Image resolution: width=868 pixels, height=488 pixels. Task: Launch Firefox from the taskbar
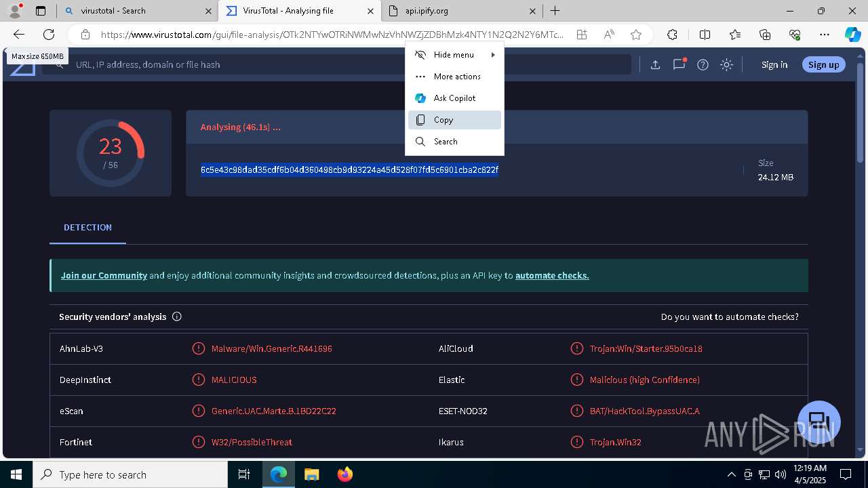click(344, 474)
